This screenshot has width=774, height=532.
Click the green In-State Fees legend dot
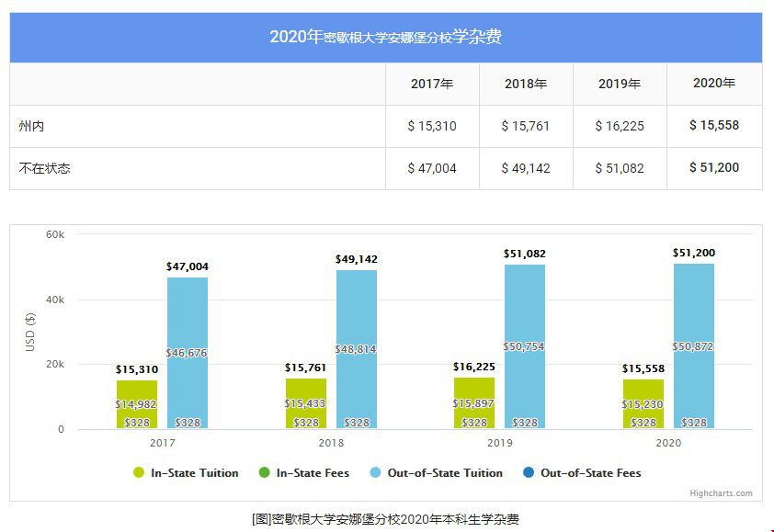click(x=264, y=473)
